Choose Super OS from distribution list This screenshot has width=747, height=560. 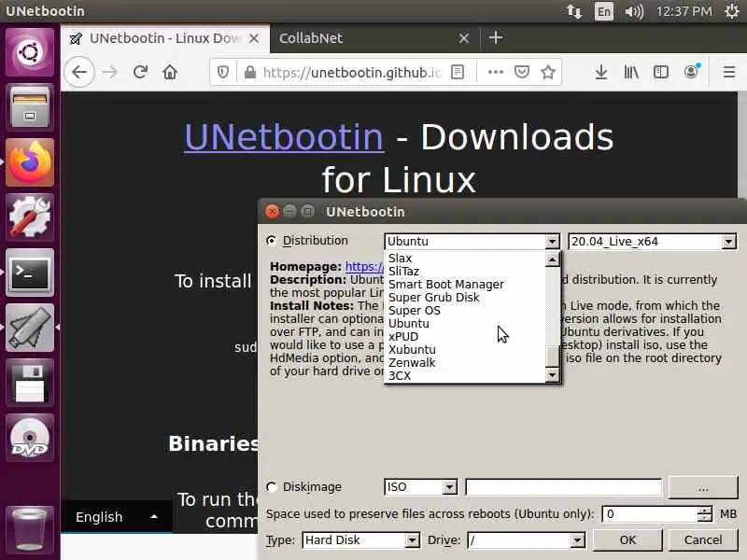(414, 311)
